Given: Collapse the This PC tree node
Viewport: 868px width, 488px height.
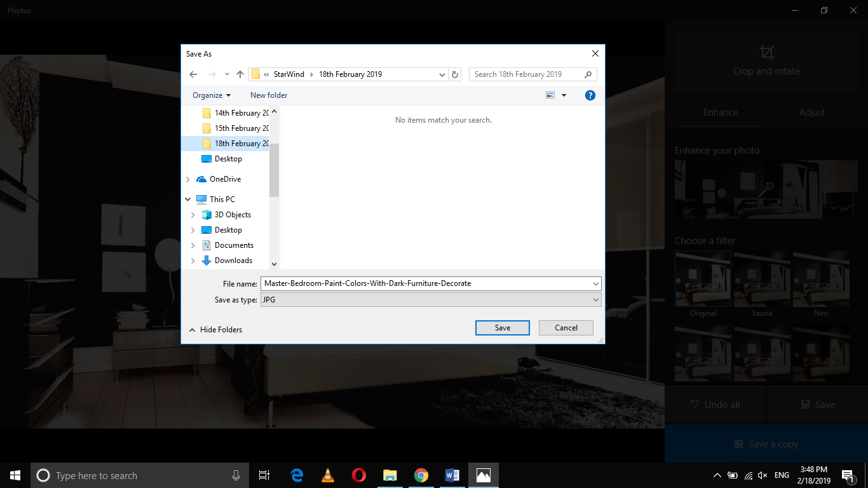Looking at the screenshot, I should (187, 199).
